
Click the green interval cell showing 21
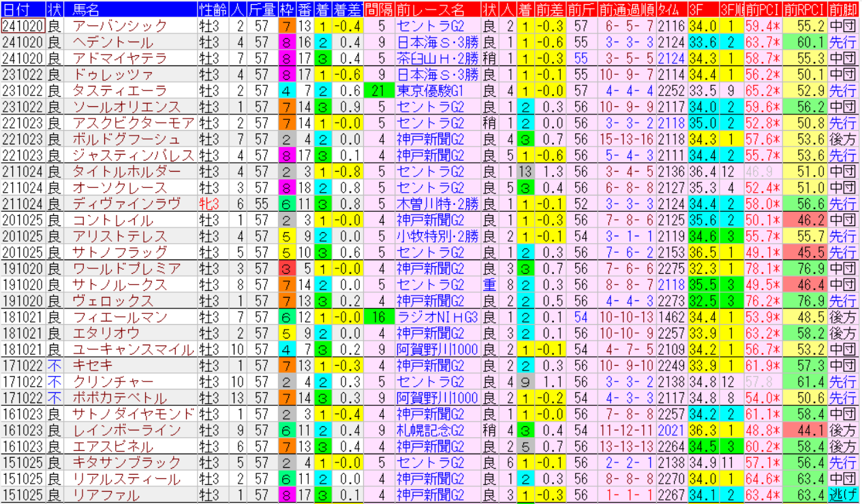click(378, 91)
